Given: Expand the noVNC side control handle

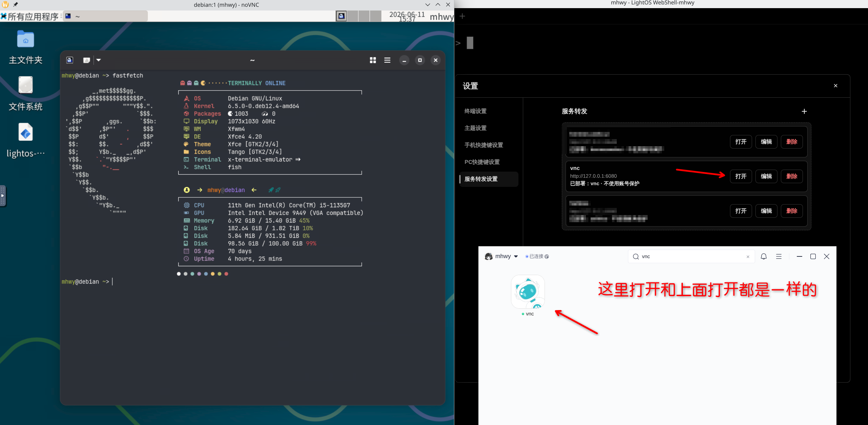Looking at the screenshot, I should pyautogui.click(x=3, y=196).
